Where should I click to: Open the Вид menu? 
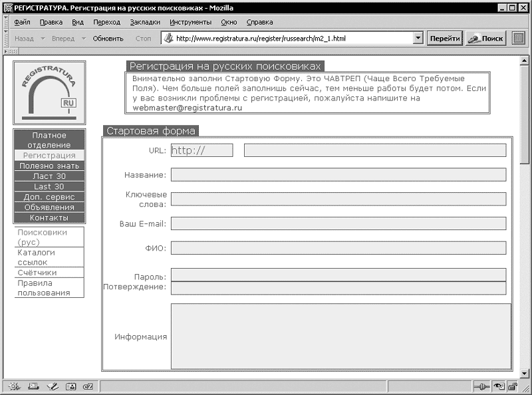[78, 22]
